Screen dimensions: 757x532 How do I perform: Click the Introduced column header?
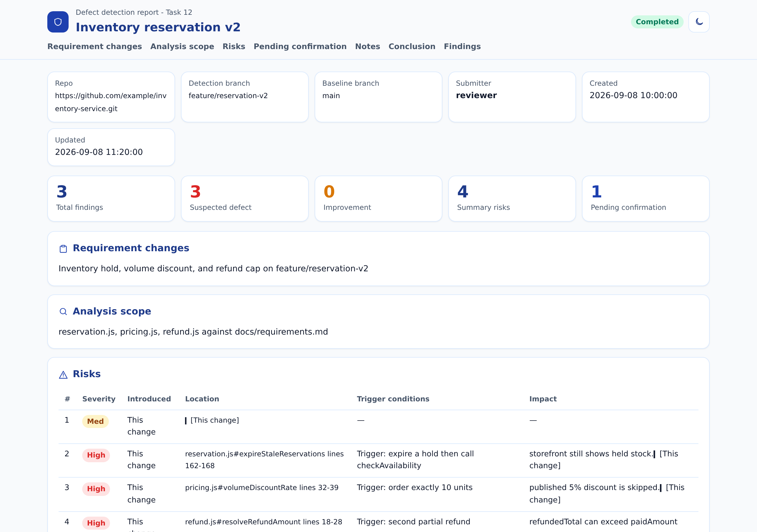pos(149,399)
